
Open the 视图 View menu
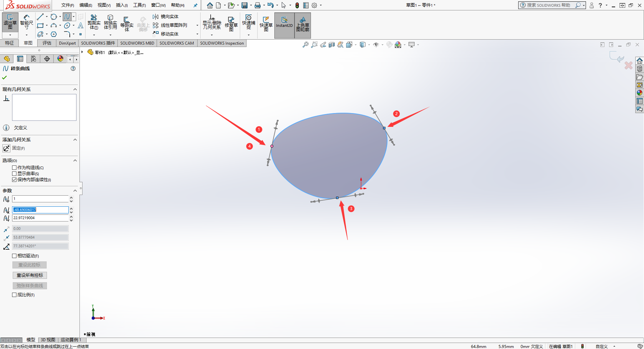coord(104,5)
